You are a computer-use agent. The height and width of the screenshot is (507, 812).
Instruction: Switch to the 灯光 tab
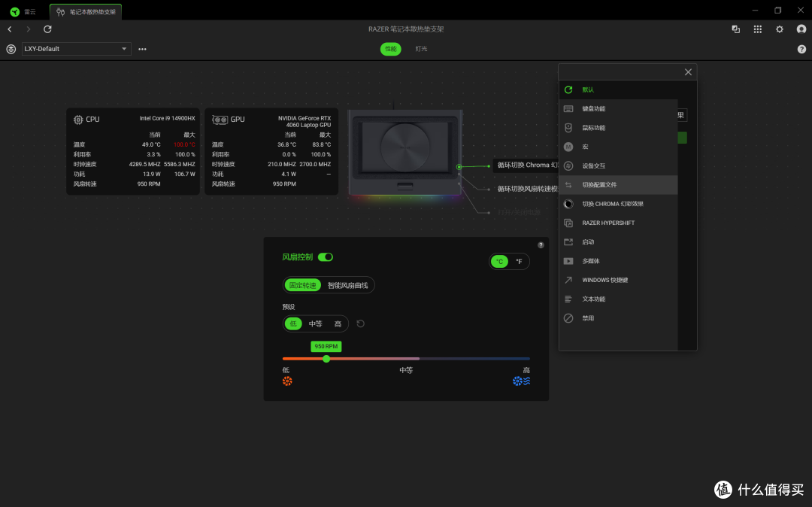[x=421, y=49]
